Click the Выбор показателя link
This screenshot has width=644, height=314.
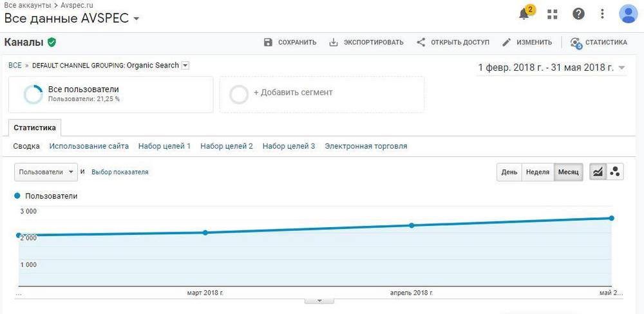(120, 172)
